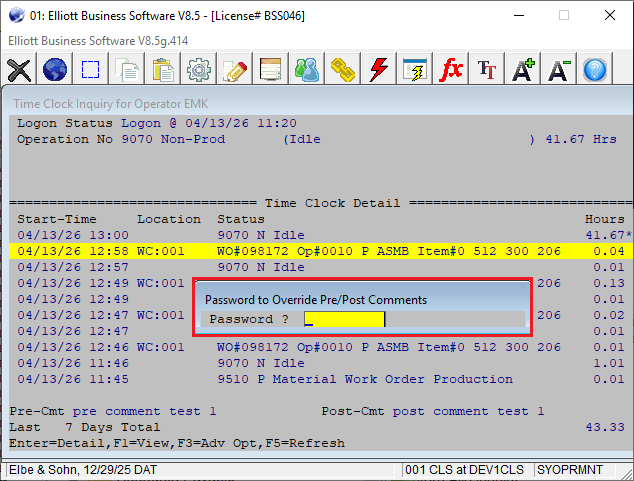Open the gear settings toolbar icon
This screenshot has height=481, width=634.
click(x=199, y=70)
